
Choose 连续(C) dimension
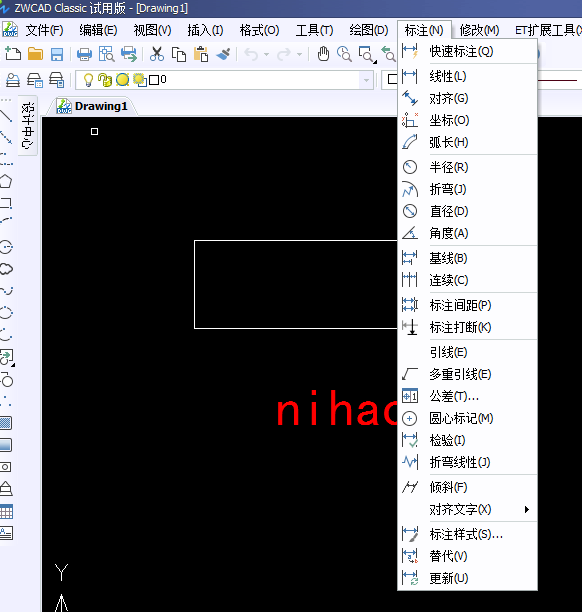point(467,280)
